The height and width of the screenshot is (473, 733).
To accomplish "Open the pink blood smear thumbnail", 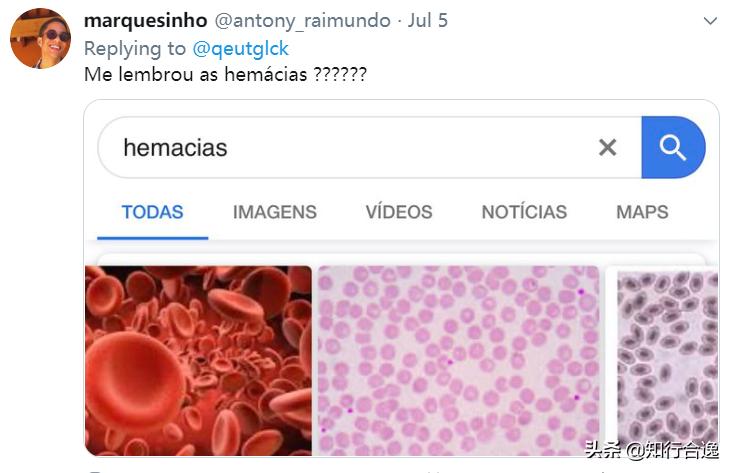I will click(x=459, y=360).
